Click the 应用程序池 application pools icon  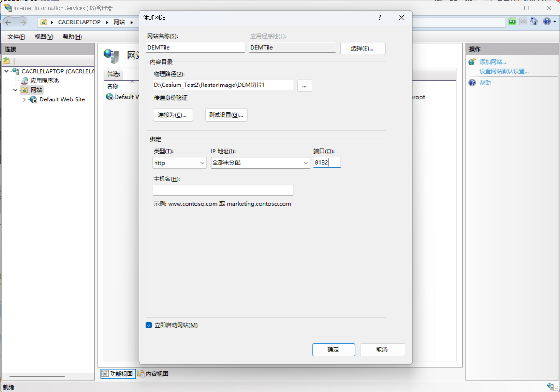pos(25,81)
